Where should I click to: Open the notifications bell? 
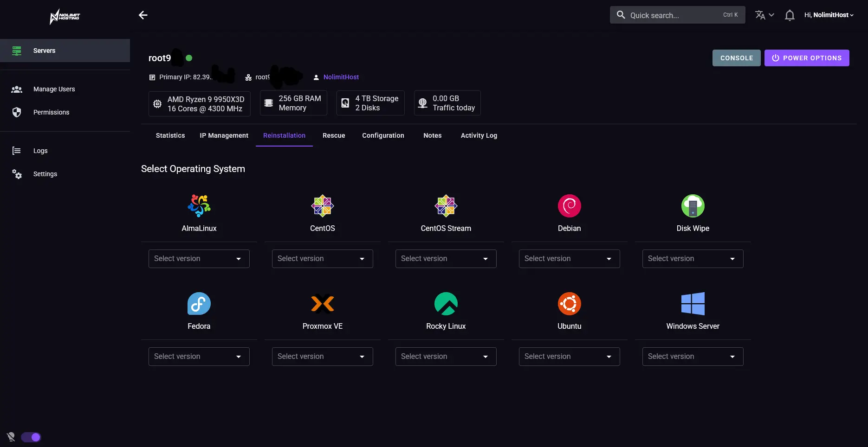[x=790, y=15]
